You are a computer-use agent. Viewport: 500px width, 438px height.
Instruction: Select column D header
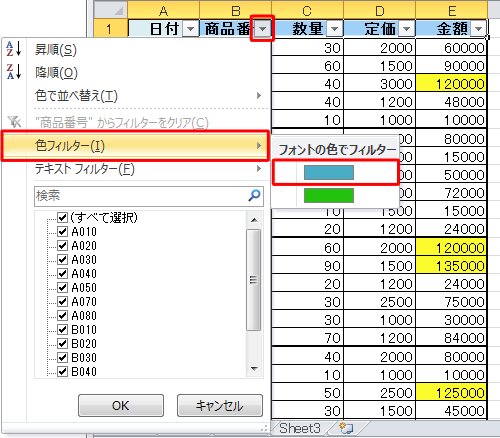(x=379, y=11)
